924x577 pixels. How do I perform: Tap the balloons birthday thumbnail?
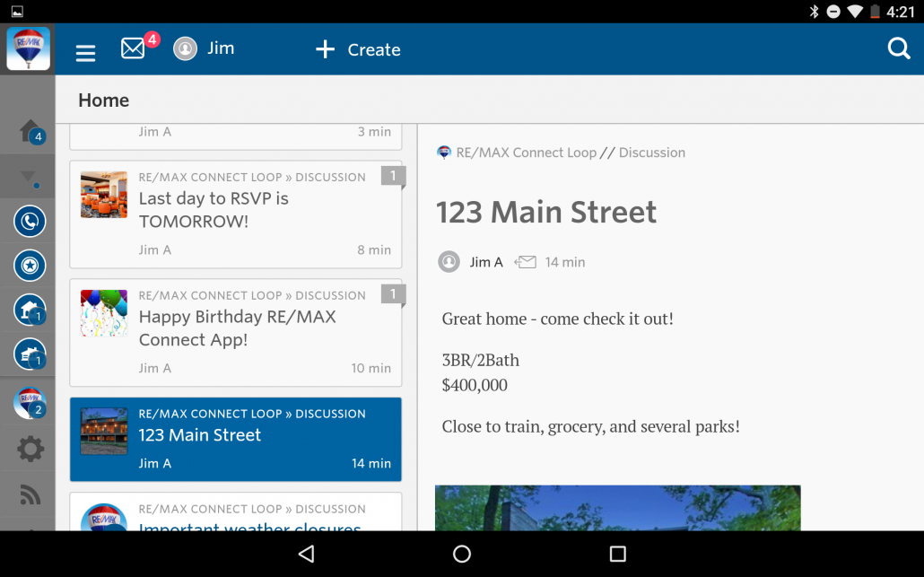pyautogui.click(x=104, y=313)
